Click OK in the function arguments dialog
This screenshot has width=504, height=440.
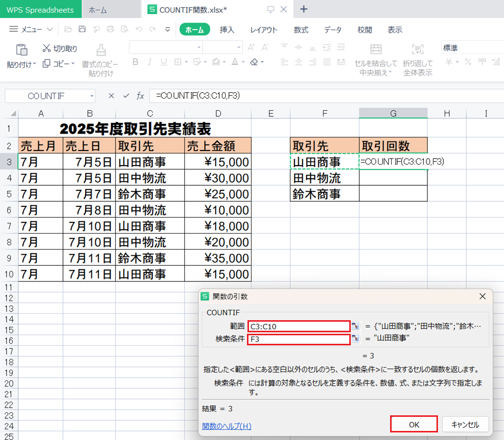coord(414,424)
